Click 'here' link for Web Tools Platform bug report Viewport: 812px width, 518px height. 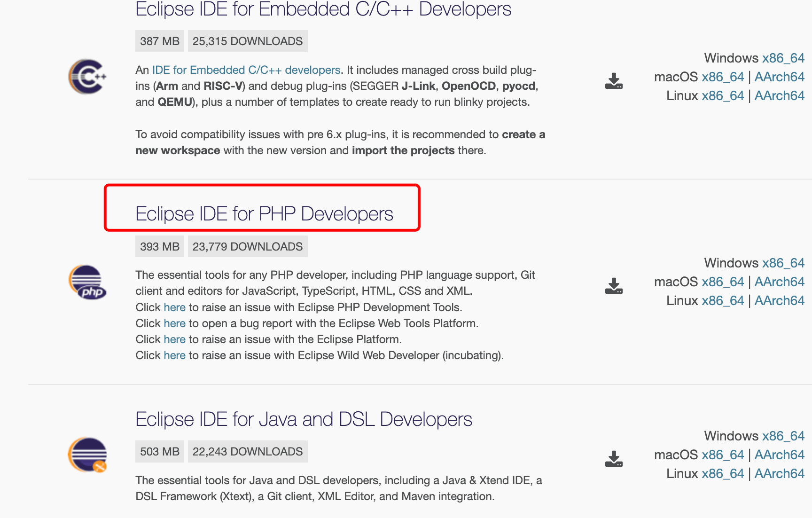click(x=174, y=323)
